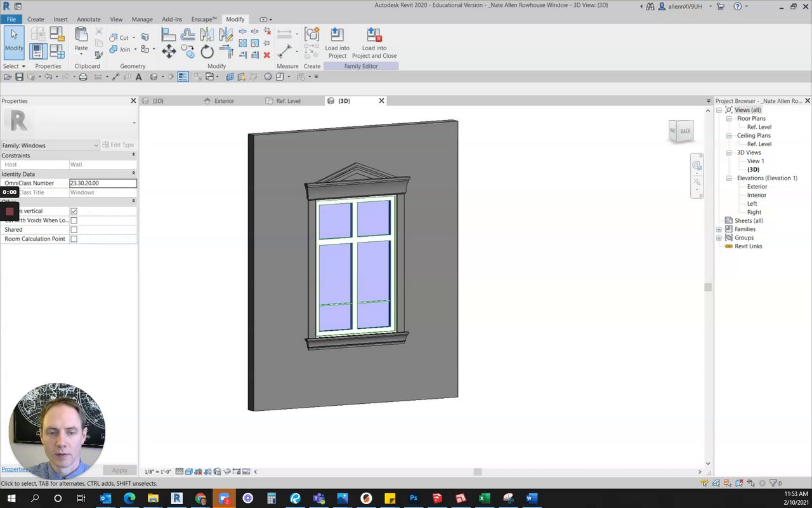This screenshot has width=812, height=508.
Task: Click the Trim/Extend to Corner tool
Action: tap(226, 52)
